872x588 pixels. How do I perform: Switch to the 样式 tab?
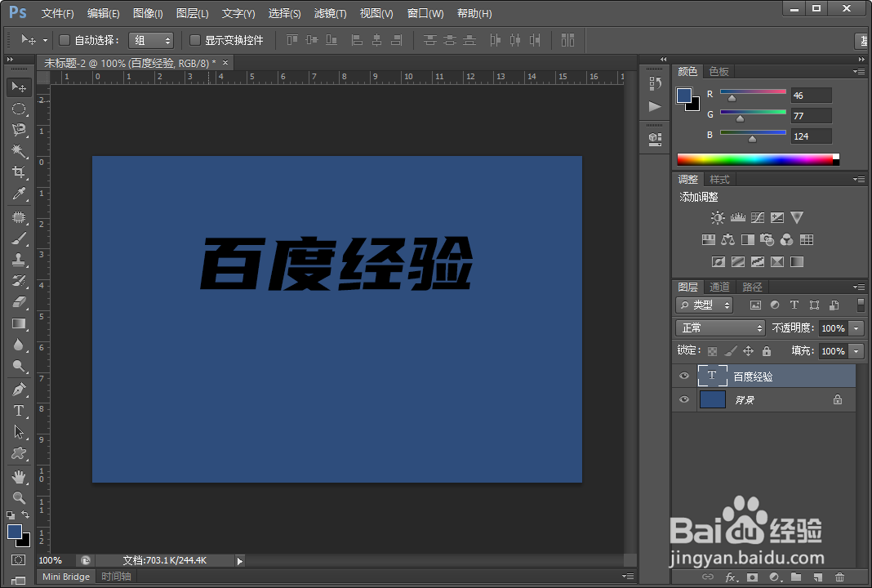pyautogui.click(x=719, y=179)
